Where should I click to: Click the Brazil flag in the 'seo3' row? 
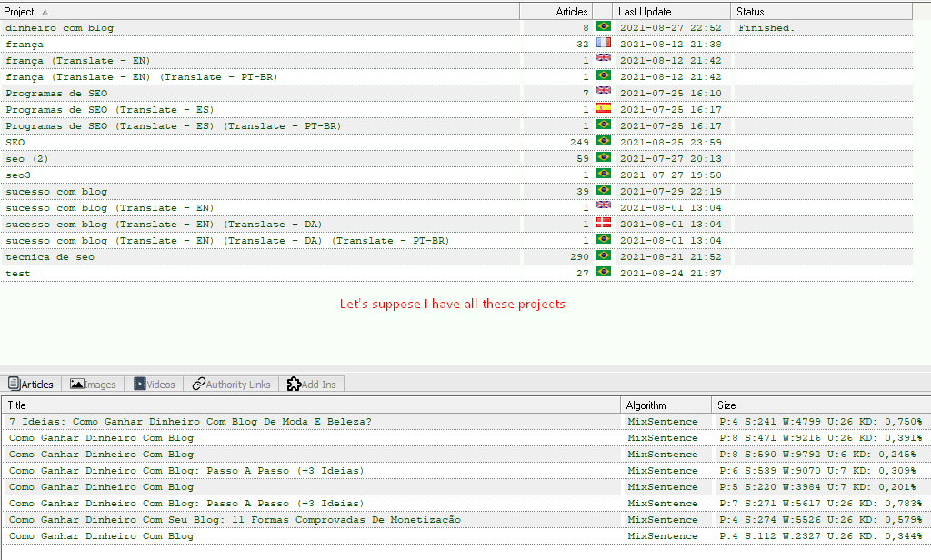604,174
